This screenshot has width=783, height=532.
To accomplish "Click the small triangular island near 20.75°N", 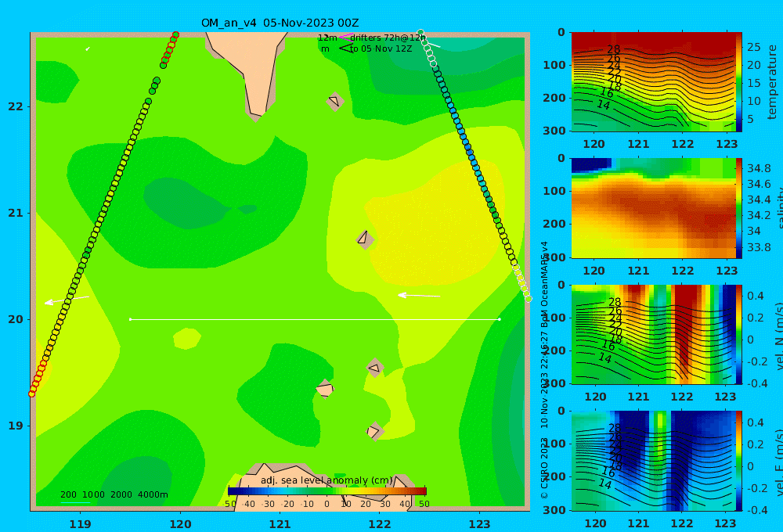I will coord(365,239).
